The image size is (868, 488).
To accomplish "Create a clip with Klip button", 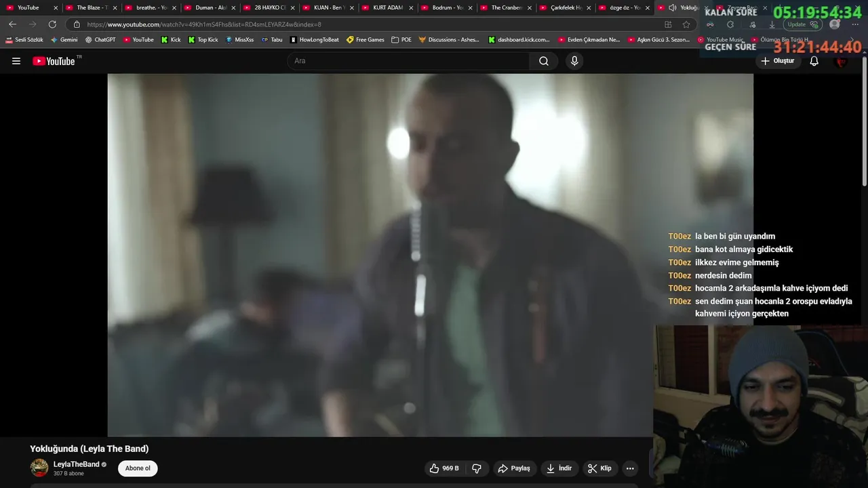I will tap(599, 468).
